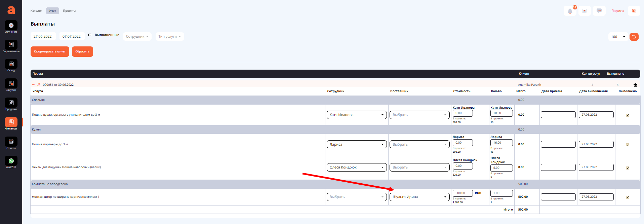
Task: Click the notifications bell icon
Action: (570, 11)
